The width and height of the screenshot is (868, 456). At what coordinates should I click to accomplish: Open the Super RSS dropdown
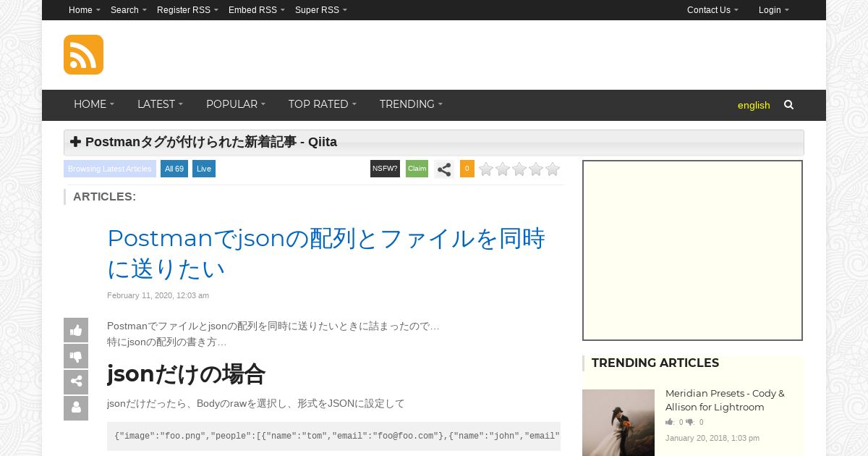[320, 10]
